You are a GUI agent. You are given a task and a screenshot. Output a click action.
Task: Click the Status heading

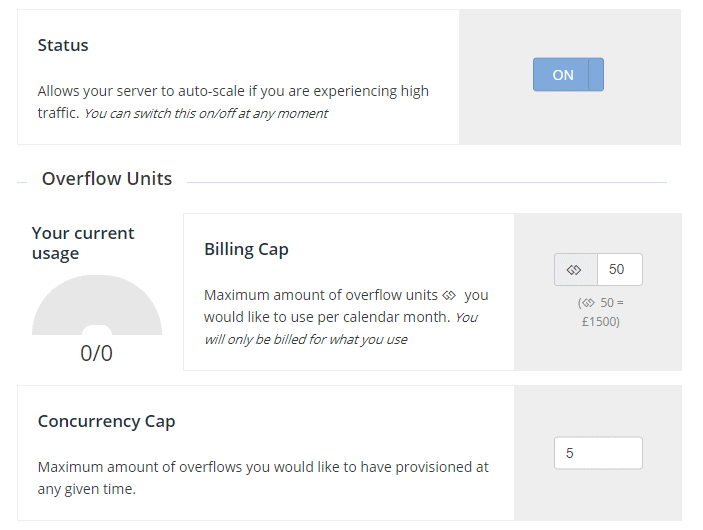click(x=63, y=45)
